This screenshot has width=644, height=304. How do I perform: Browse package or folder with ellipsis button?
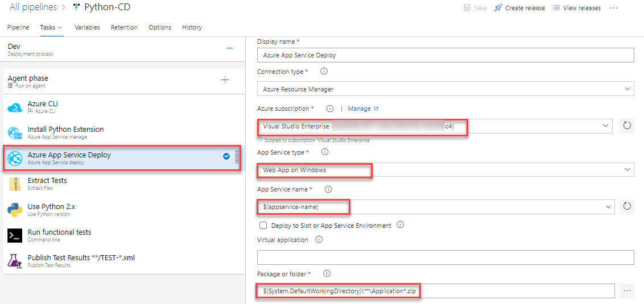627,291
